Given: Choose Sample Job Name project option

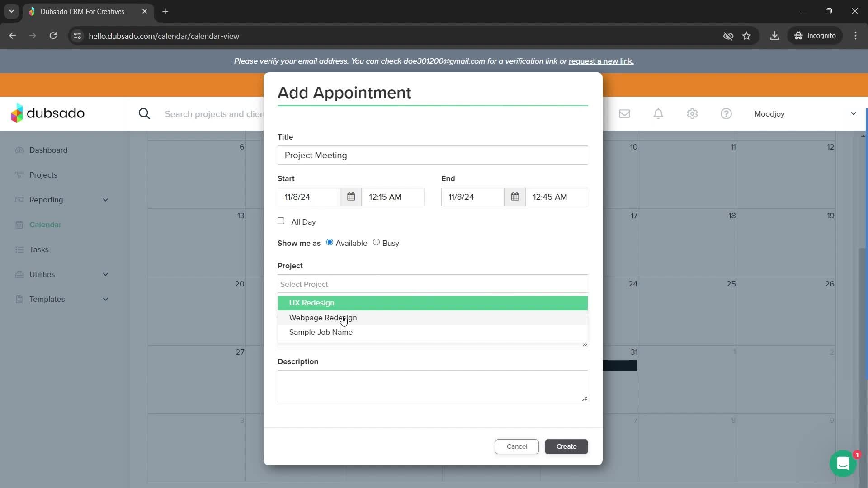Looking at the screenshot, I should tap(433, 332).
